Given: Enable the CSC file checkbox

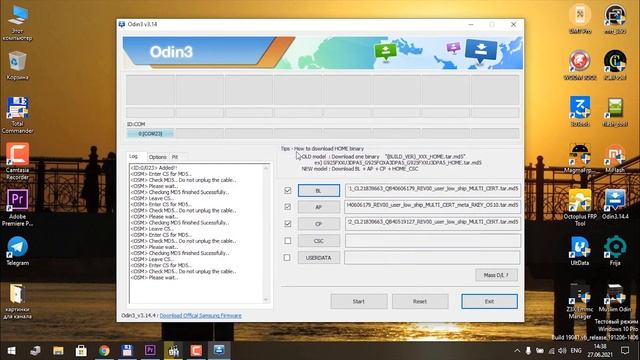Looking at the screenshot, I should 288,241.
